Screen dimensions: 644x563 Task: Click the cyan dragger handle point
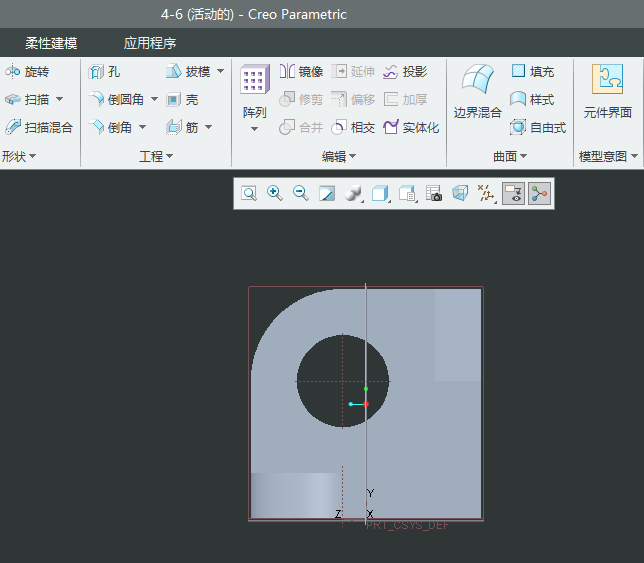(350, 404)
